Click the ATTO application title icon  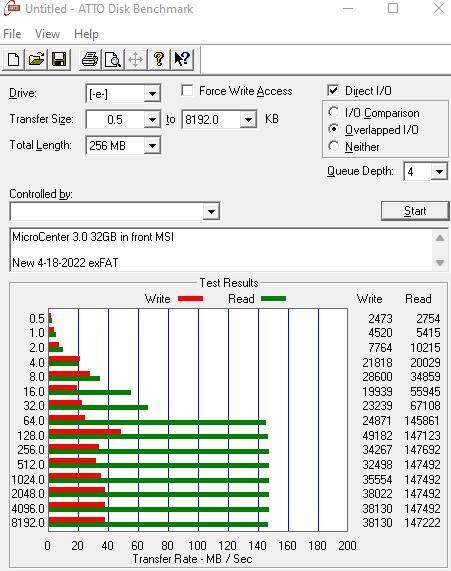11,8
